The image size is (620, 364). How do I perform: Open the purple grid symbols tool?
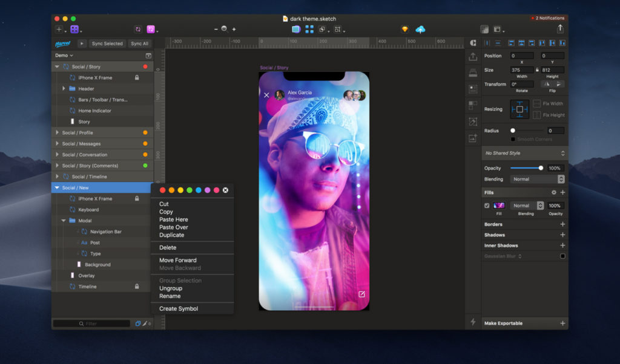pyautogui.click(x=74, y=29)
